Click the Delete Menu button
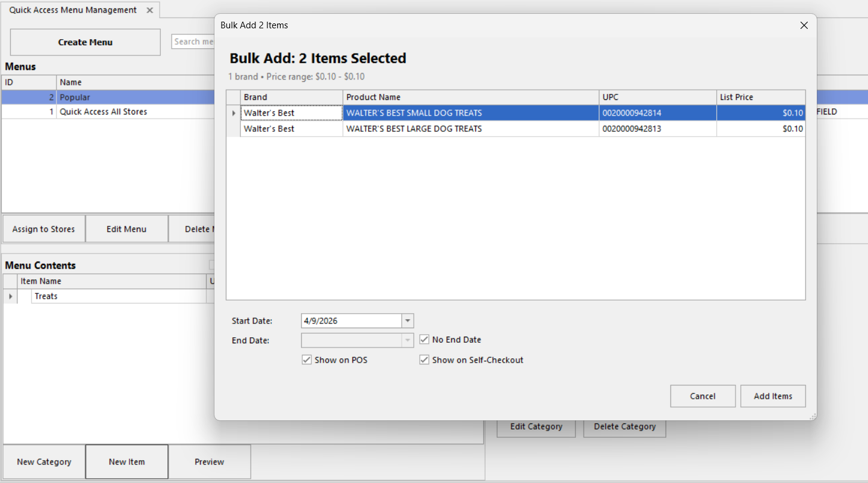Image resolution: width=868 pixels, height=483 pixels. [192, 229]
